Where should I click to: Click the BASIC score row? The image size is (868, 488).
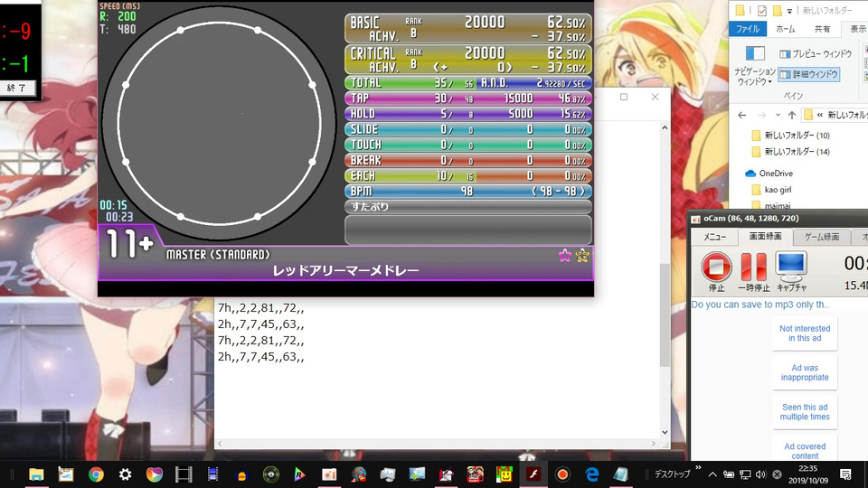(467, 28)
